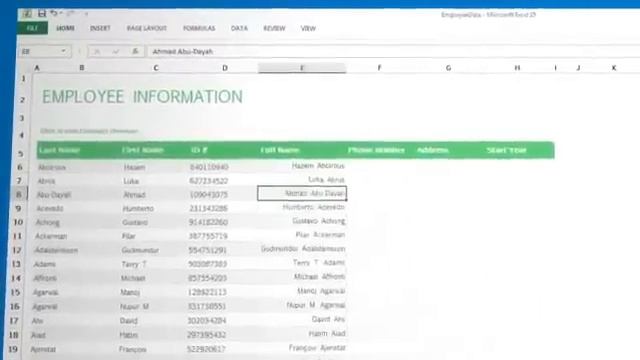Click ID cell 128922113
Image resolution: width=640 pixels, height=360 pixels.
pos(207,292)
